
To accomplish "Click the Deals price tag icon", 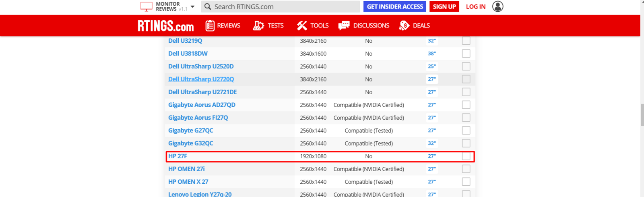I will coord(404,26).
